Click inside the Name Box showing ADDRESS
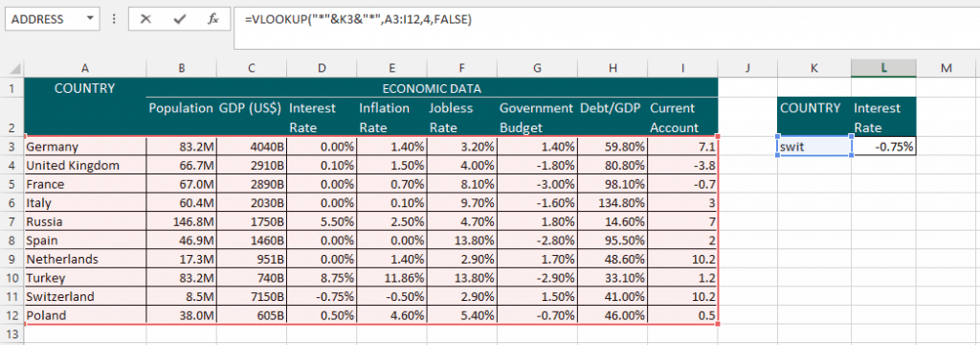 click(44, 19)
